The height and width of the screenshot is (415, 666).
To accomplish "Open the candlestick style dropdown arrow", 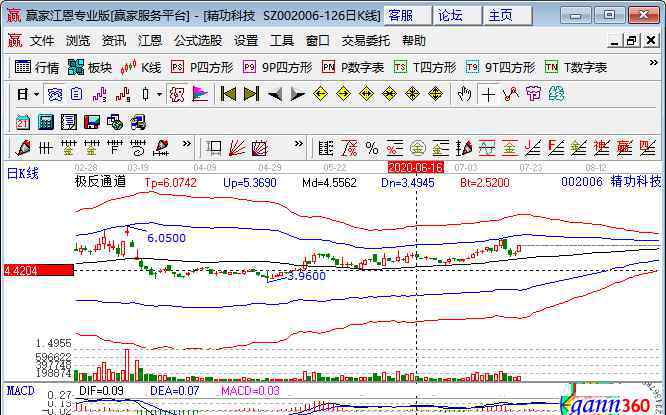I will [x=159, y=94].
